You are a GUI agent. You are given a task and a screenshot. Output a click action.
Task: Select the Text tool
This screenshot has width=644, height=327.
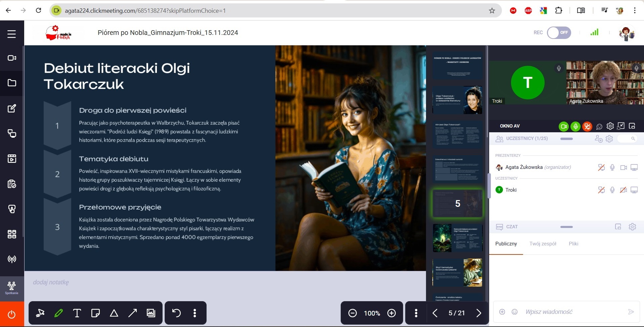coord(77,313)
